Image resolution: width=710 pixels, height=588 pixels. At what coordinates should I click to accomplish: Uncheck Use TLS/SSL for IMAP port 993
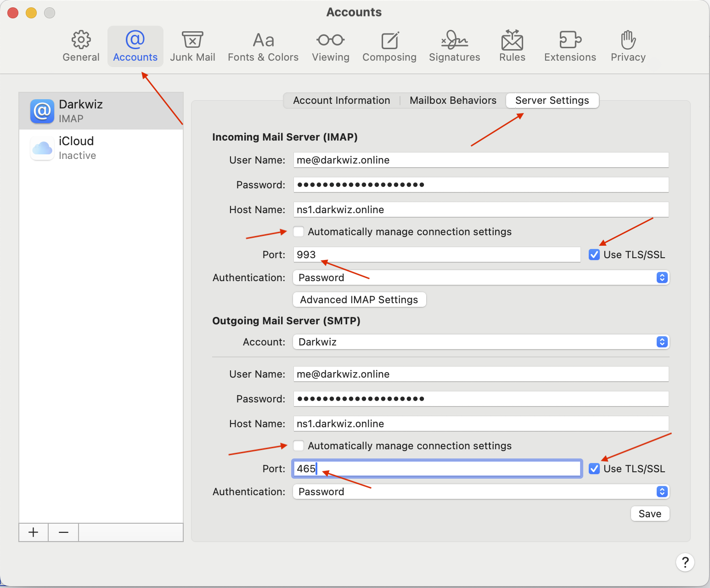[x=594, y=254]
